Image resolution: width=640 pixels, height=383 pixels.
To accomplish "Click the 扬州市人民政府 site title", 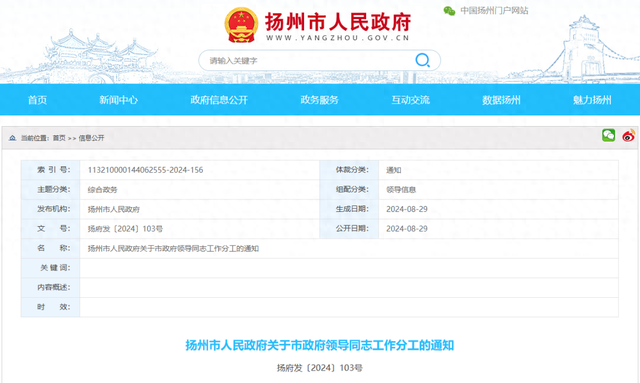I will click(338, 22).
